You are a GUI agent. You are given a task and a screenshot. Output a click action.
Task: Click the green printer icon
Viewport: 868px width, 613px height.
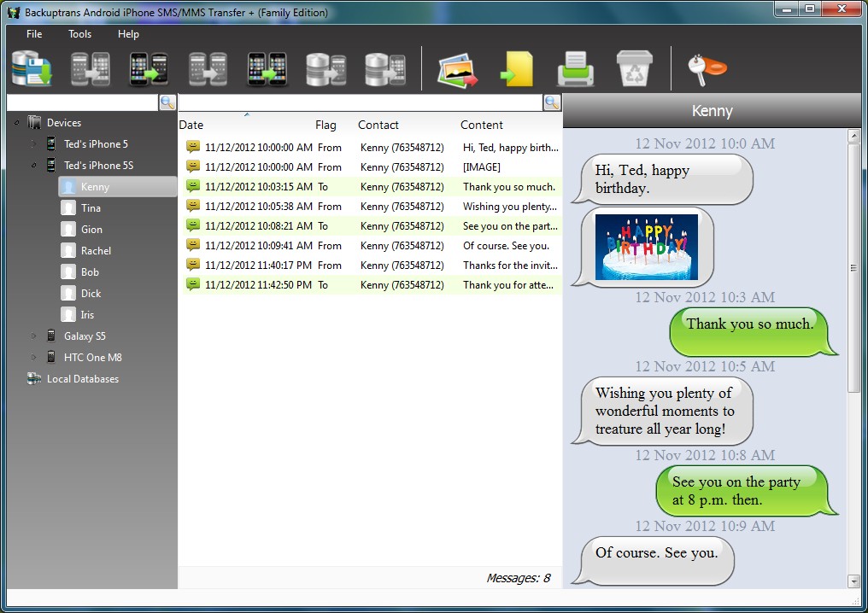[x=576, y=69]
